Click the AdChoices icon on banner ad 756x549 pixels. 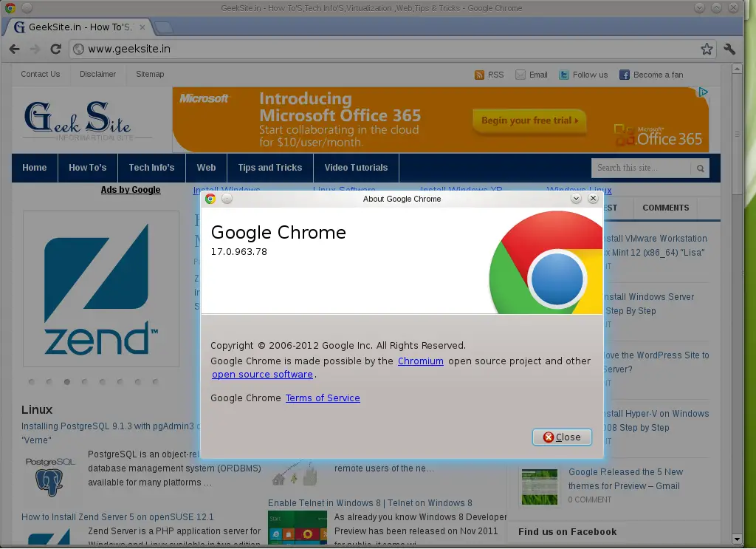703,92
